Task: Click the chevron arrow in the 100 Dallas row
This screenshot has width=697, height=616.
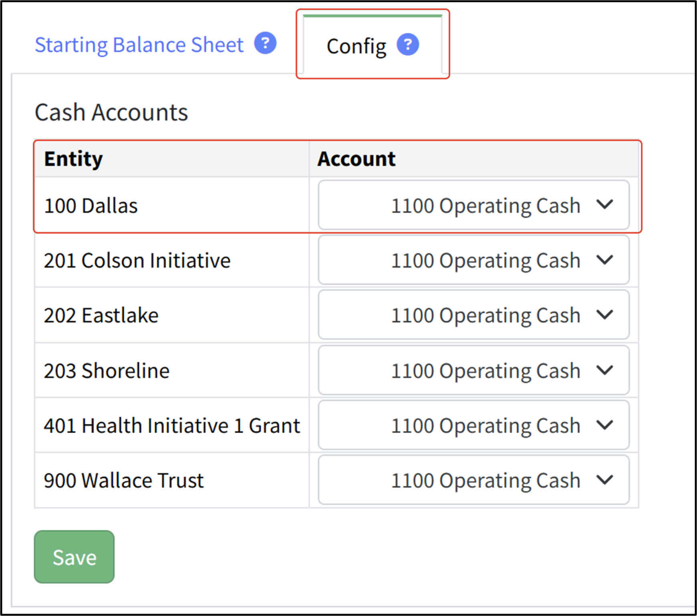Action: coord(604,205)
